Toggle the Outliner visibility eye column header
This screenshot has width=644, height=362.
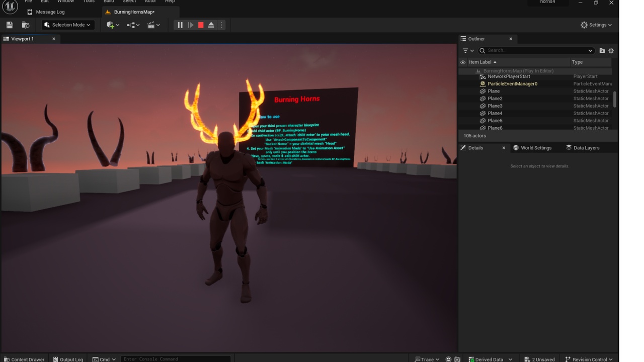(463, 62)
